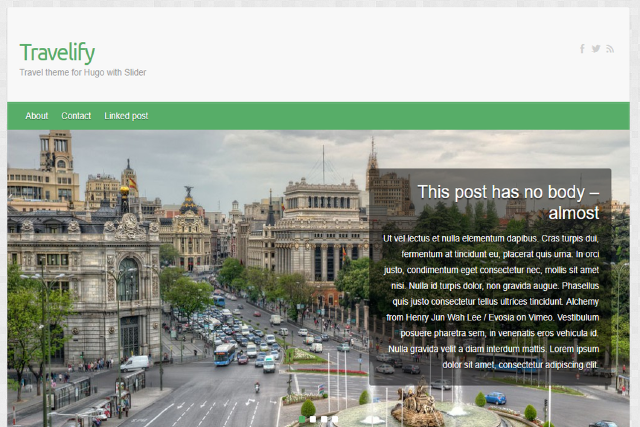Image resolution: width=640 pixels, height=427 pixels.
Task: Click the 'Ut vel lectus' excerpt paragraph
Action: pos(490,301)
